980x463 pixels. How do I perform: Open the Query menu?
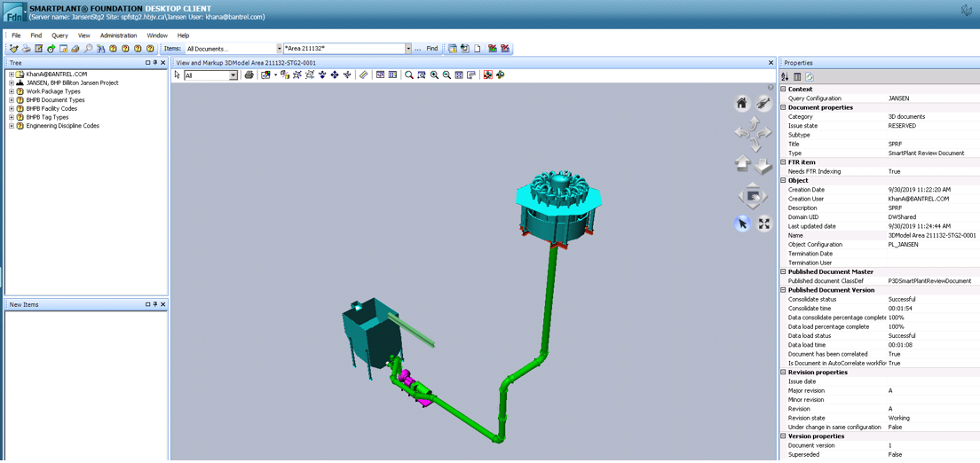click(x=59, y=35)
